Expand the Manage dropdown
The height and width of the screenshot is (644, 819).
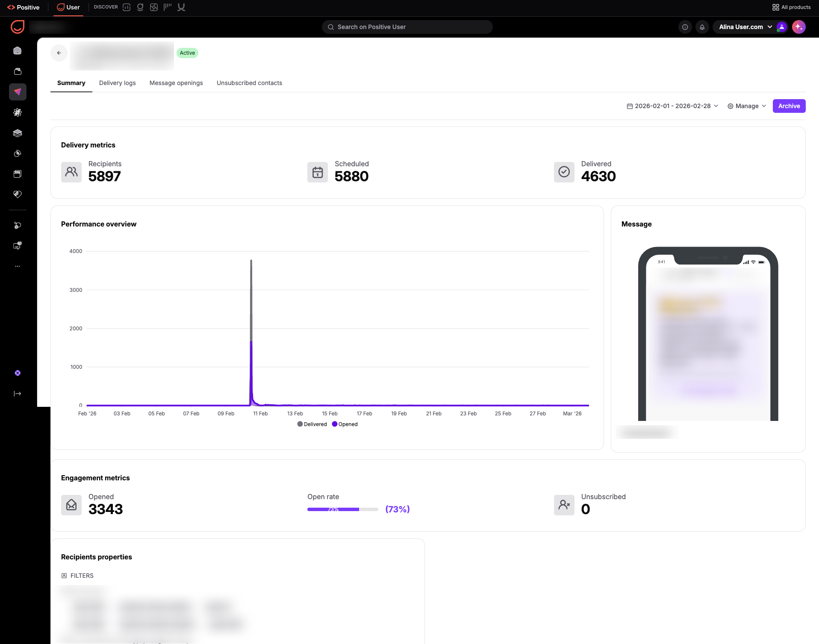747,106
